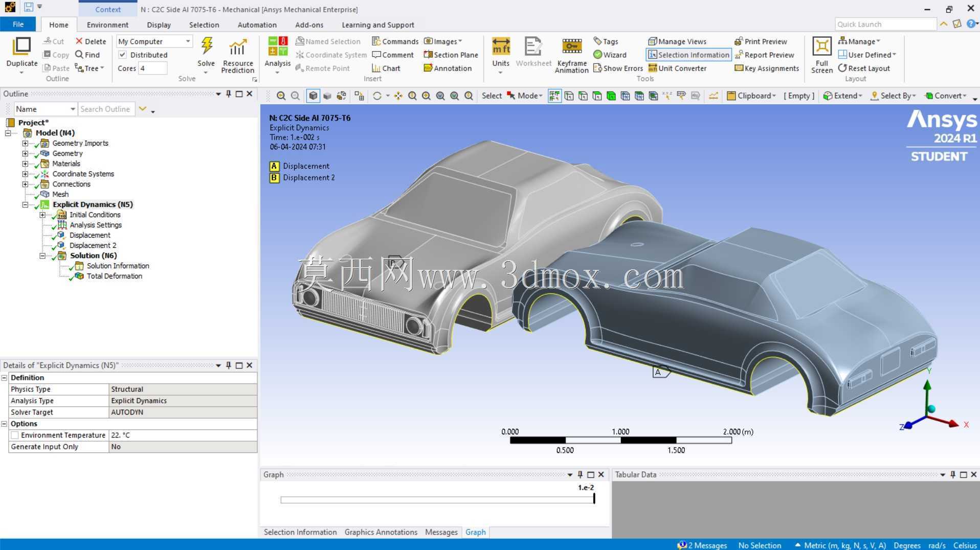
Task: Insert a Section Plane
Action: click(451, 55)
